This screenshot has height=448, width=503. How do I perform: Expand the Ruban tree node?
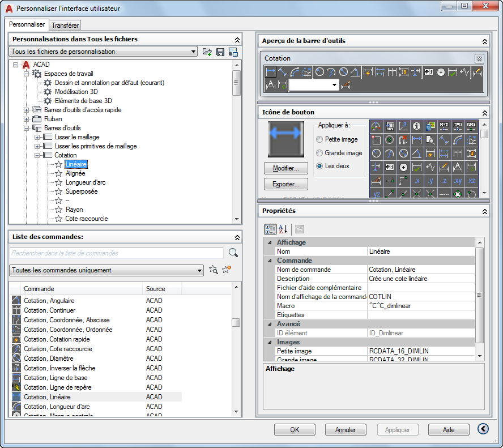pos(26,119)
